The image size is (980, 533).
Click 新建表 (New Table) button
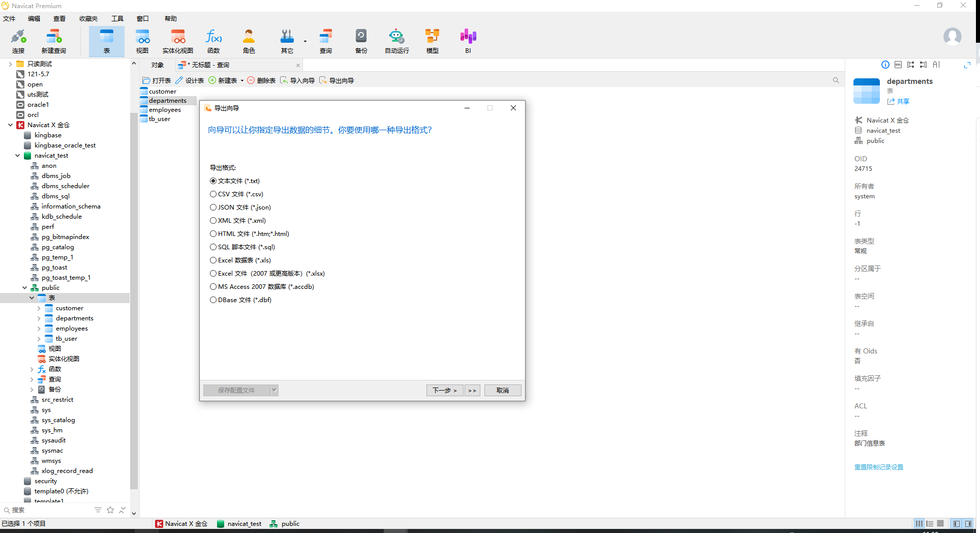(x=223, y=80)
